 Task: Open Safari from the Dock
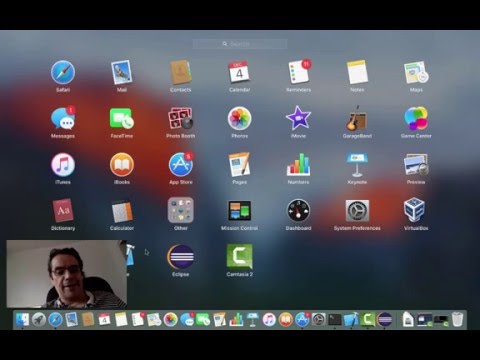tap(55, 320)
